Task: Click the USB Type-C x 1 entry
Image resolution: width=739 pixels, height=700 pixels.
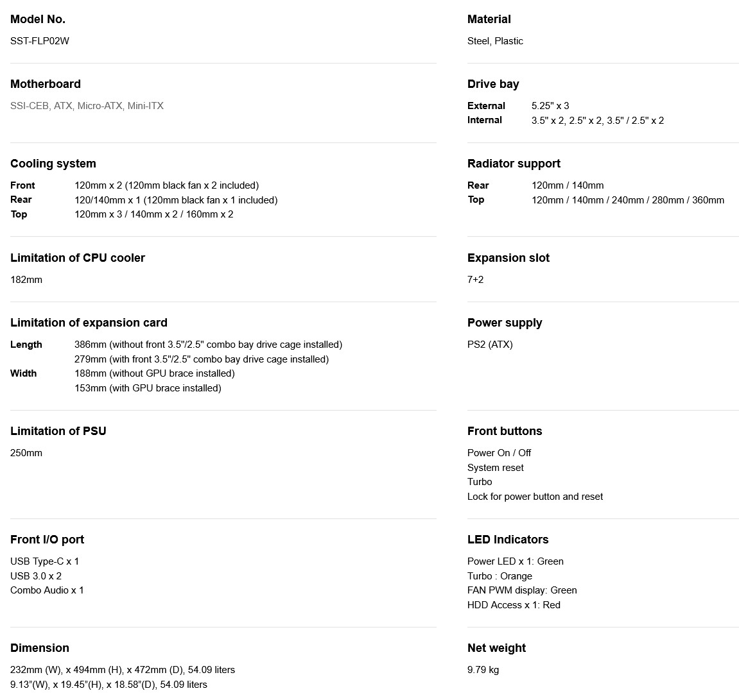Action: 44,561
